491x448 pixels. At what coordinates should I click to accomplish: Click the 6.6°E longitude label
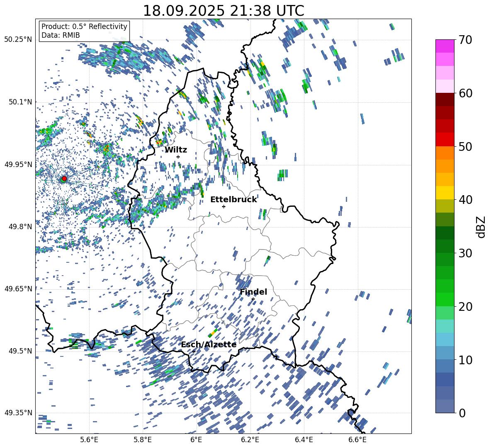(357, 440)
